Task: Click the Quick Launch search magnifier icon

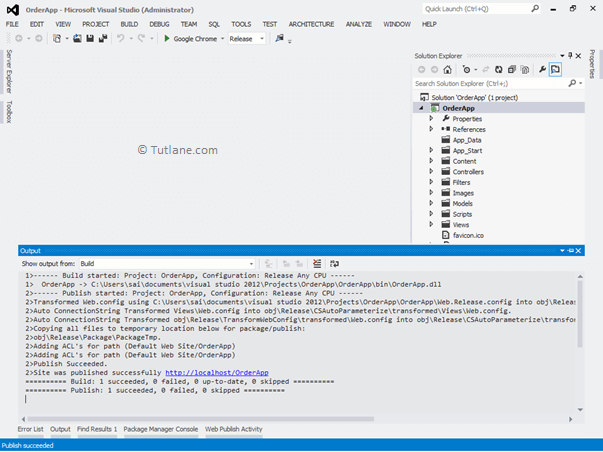Action: coord(535,8)
